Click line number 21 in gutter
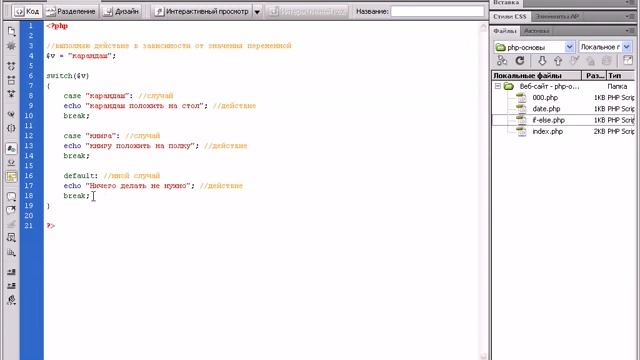The width and height of the screenshot is (640, 360). 29,225
